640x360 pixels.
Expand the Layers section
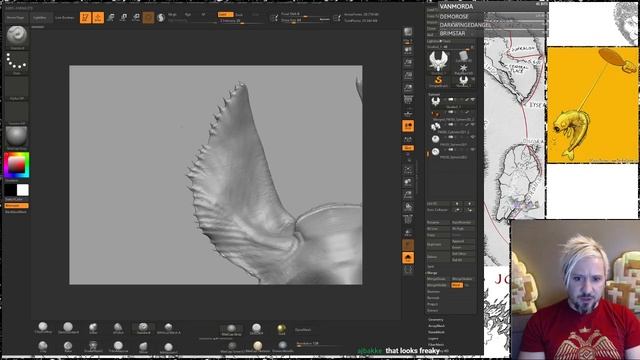433,338
